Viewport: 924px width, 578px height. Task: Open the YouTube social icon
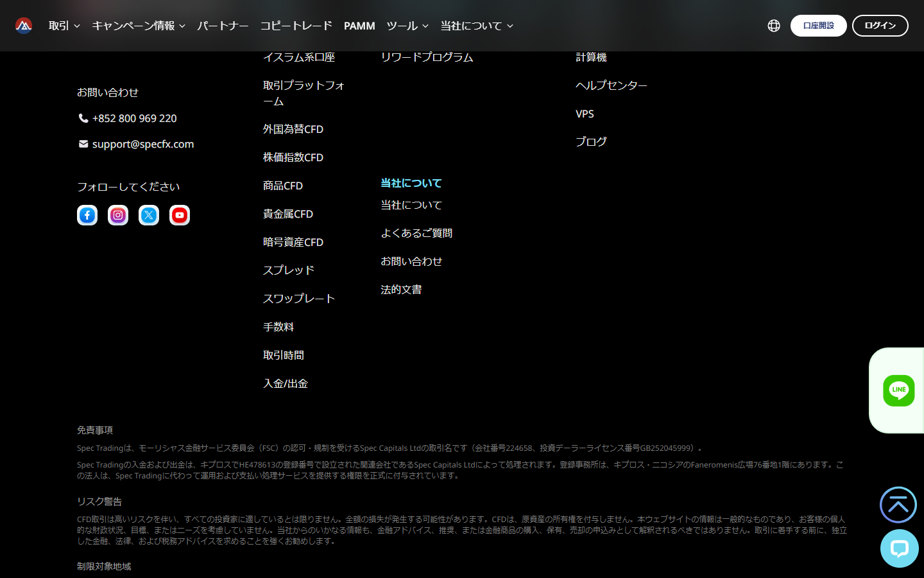point(180,215)
